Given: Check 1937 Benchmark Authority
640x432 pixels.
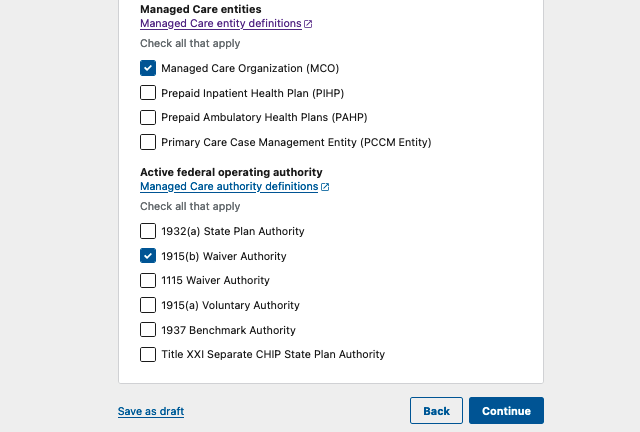Looking at the screenshot, I should click(148, 330).
